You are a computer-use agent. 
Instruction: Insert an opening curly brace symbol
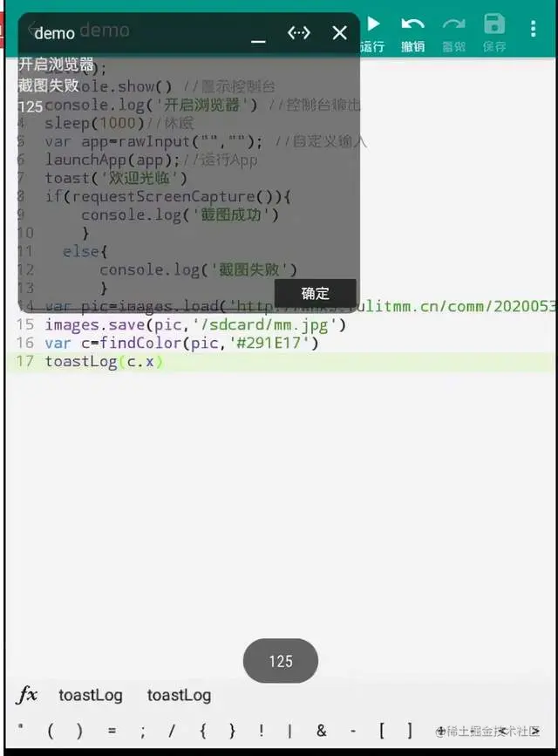pyautogui.click(x=203, y=731)
